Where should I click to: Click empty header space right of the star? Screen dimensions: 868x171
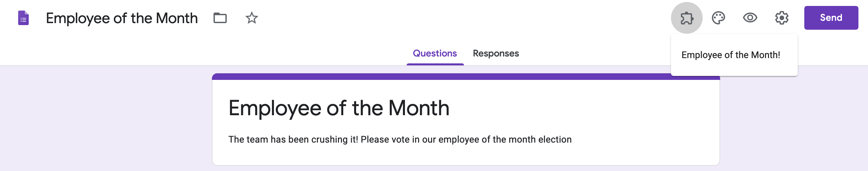(x=438, y=18)
